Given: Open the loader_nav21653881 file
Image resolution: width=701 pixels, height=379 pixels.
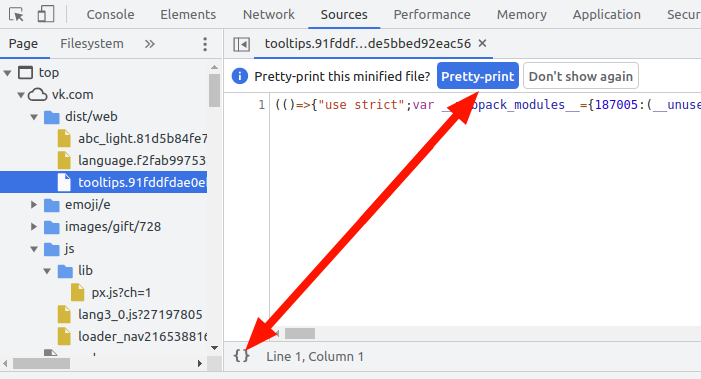Looking at the screenshot, I should (x=143, y=336).
